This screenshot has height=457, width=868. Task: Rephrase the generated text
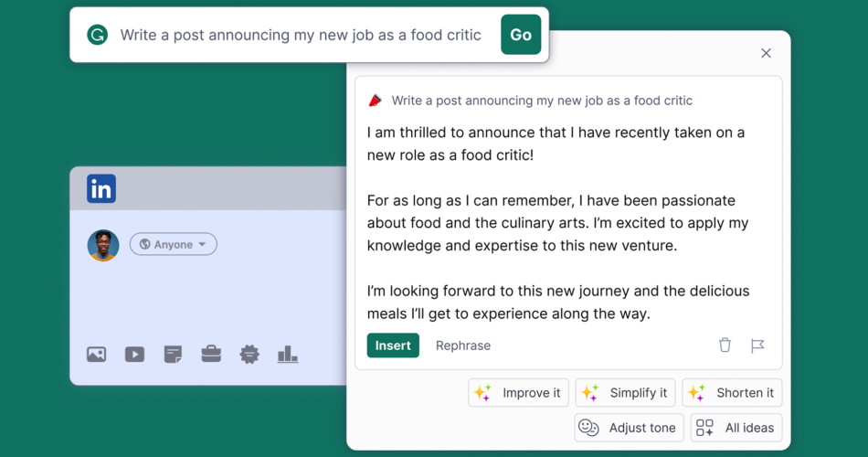tap(463, 345)
